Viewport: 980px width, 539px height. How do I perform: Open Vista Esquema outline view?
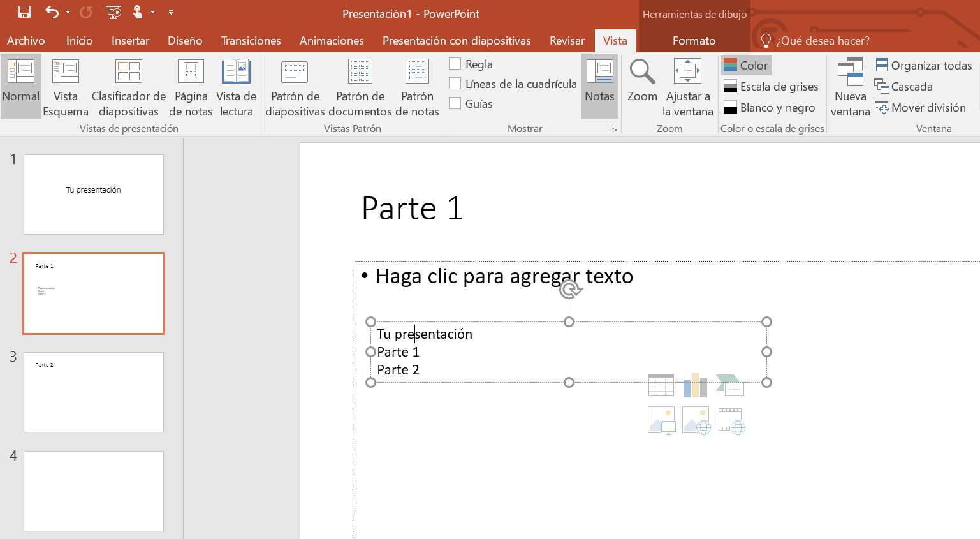[66, 86]
